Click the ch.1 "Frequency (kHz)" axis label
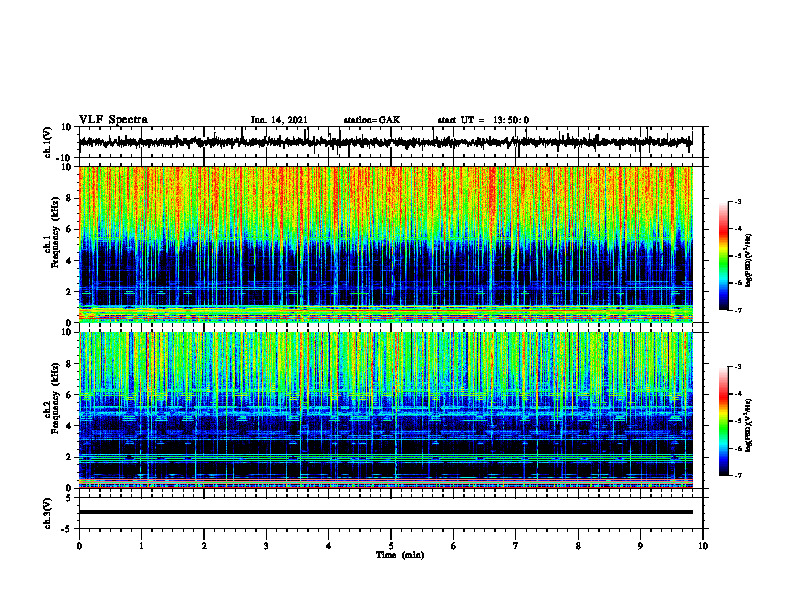This screenshot has height=612, width=792. [x=56, y=233]
